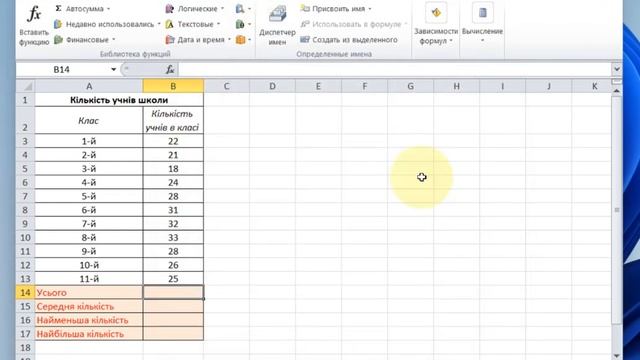Select column F header
The width and height of the screenshot is (640, 360).
tap(364, 87)
